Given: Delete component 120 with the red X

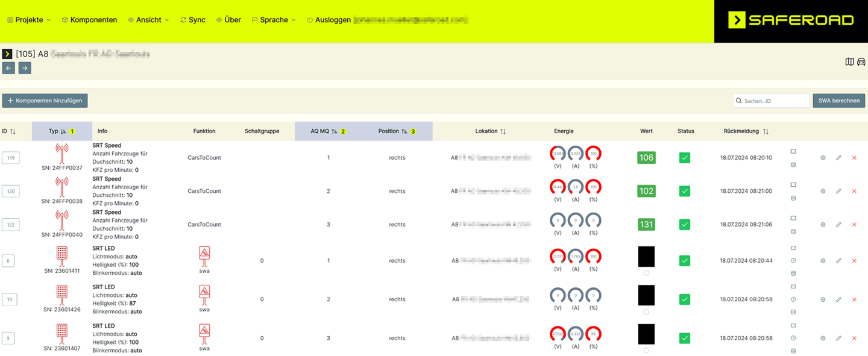Looking at the screenshot, I should pyautogui.click(x=854, y=191).
